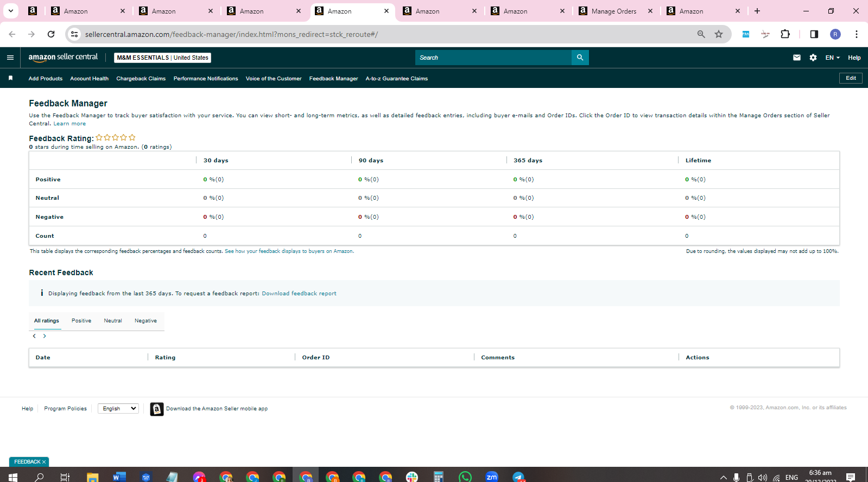The height and width of the screenshot is (482, 868).
Task: Close the FEEDBACK widget with X
Action: pos(44,462)
